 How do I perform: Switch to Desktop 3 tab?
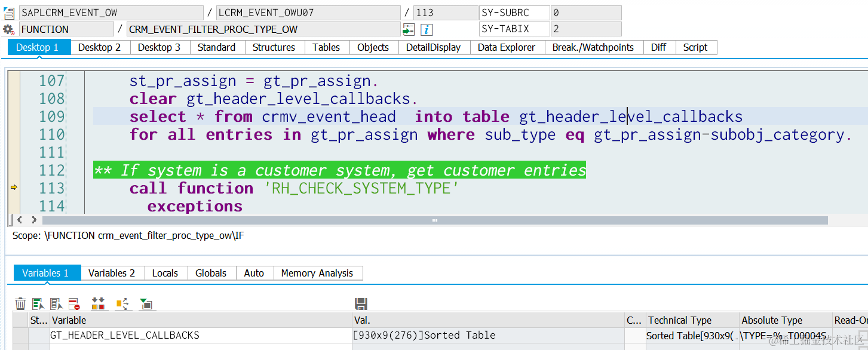click(160, 47)
